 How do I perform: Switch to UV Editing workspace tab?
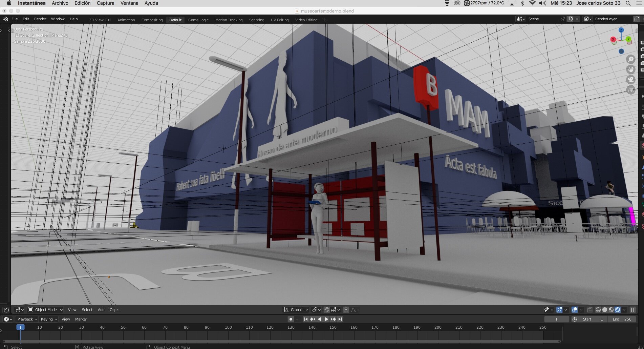tap(280, 20)
